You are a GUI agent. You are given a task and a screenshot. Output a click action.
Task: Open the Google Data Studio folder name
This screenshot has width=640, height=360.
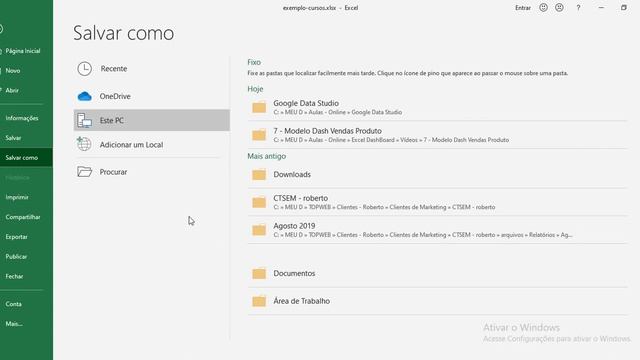(x=306, y=103)
